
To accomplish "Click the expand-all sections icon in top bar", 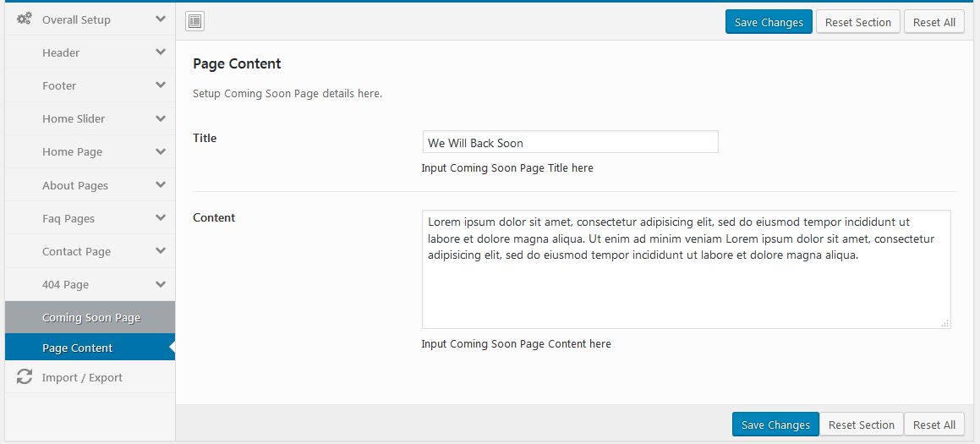I will tap(194, 21).
